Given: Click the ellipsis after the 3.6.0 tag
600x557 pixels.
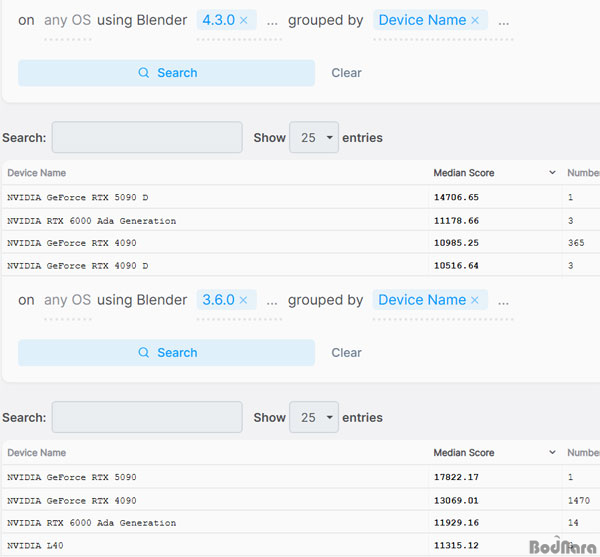Looking at the screenshot, I should tap(272, 302).
